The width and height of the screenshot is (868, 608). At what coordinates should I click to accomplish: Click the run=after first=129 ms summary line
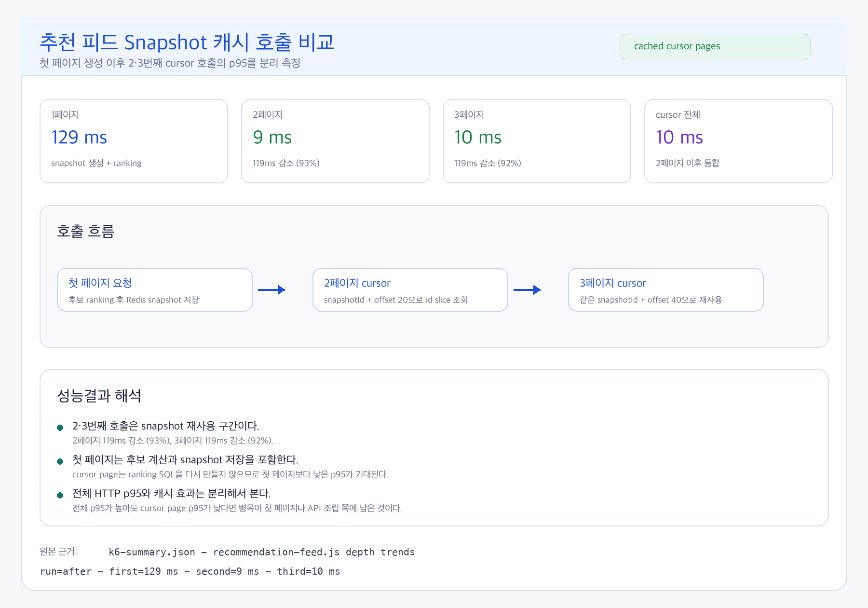[x=190, y=571]
